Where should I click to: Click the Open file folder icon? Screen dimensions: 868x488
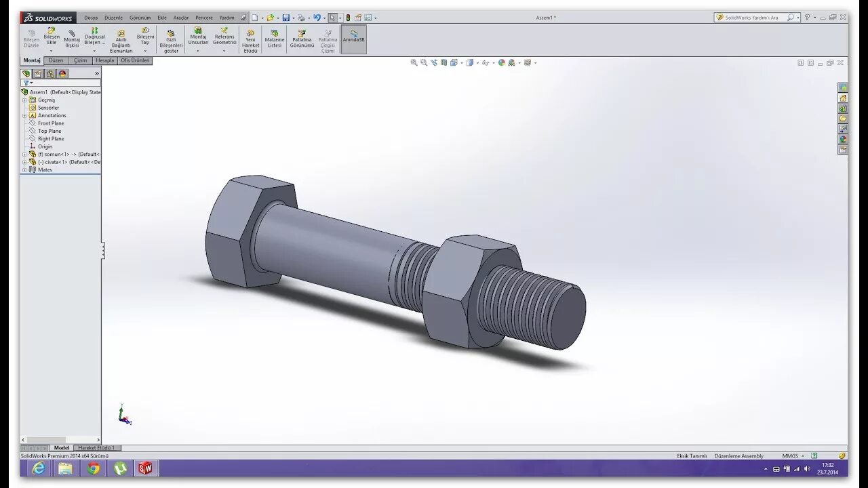pos(271,18)
